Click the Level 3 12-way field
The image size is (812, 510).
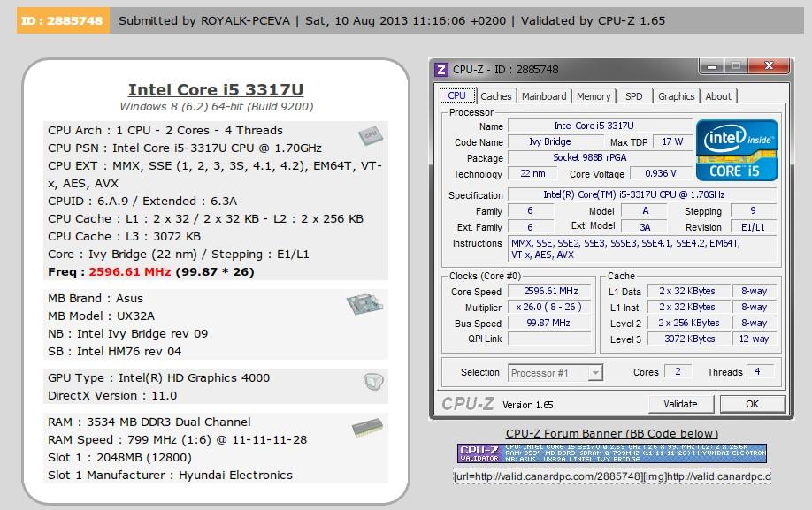754,339
